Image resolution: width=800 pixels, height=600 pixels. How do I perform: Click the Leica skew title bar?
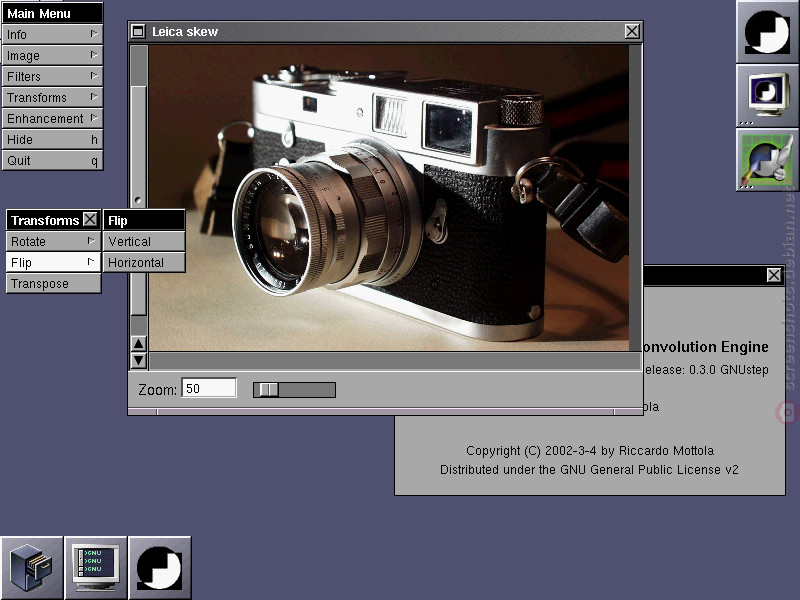click(x=385, y=32)
